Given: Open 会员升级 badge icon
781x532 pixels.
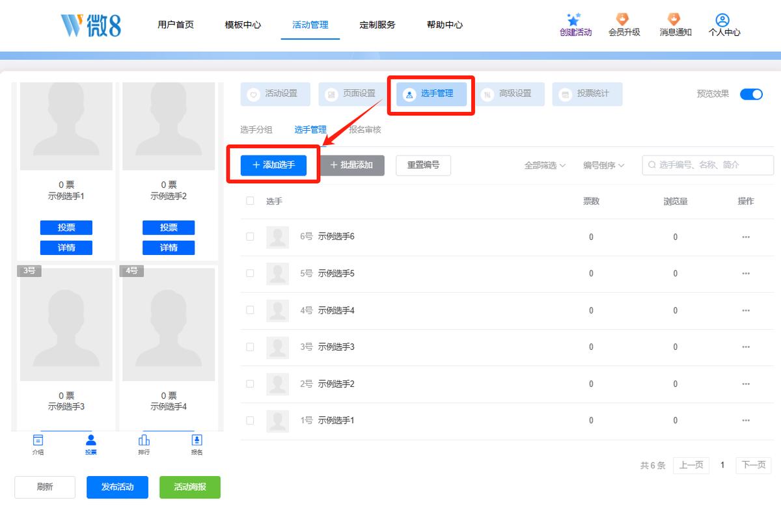Looking at the screenshot, I should [624, 20].
